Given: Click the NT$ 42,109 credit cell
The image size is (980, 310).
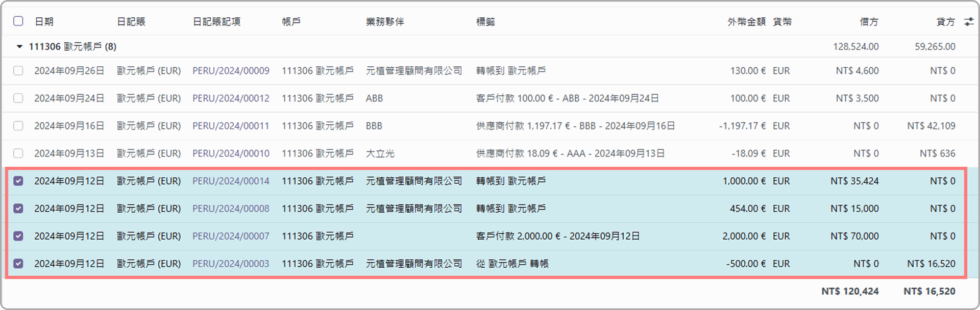Looking at the screenshot, I should 931,126.
